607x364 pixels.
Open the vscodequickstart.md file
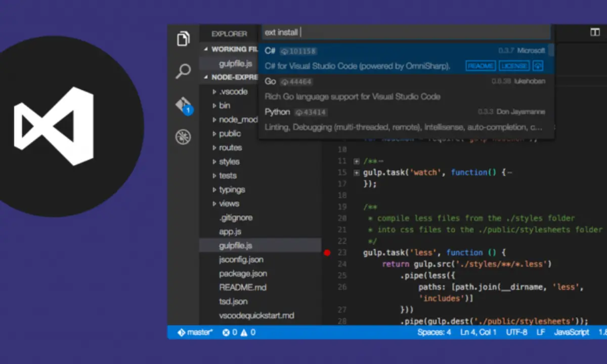pyautogui.click(x=256, y=315)
